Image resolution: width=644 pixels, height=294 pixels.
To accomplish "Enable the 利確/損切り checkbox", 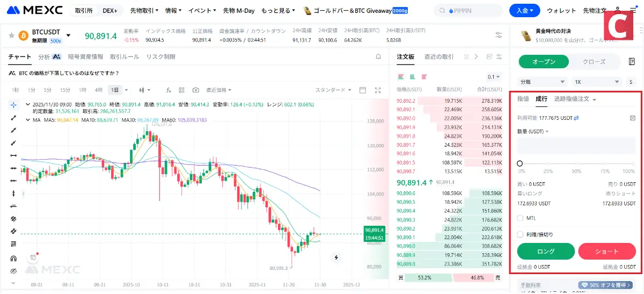I will [x=520, y=234].
